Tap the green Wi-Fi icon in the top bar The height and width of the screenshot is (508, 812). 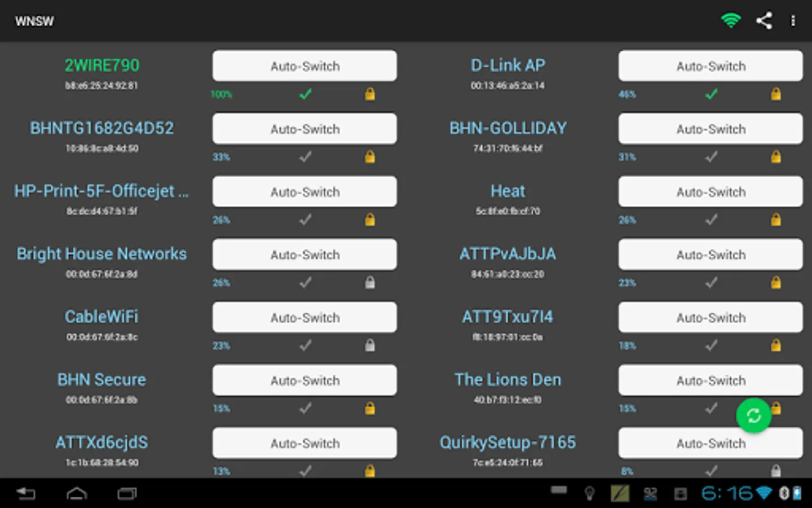point(731,21)
